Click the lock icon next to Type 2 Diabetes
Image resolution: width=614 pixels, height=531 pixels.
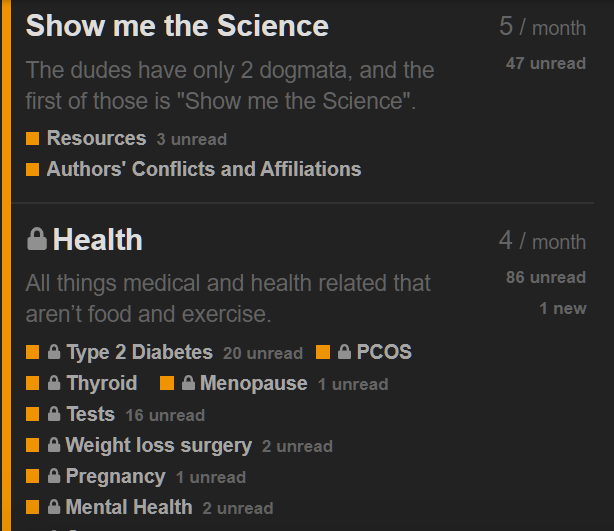[x=54, y=352]
